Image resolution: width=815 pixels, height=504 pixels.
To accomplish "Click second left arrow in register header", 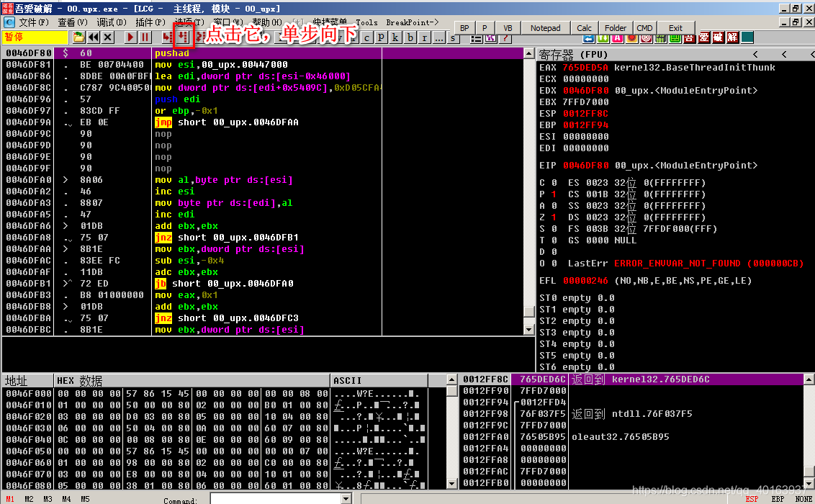I will [x=784, y=54].
